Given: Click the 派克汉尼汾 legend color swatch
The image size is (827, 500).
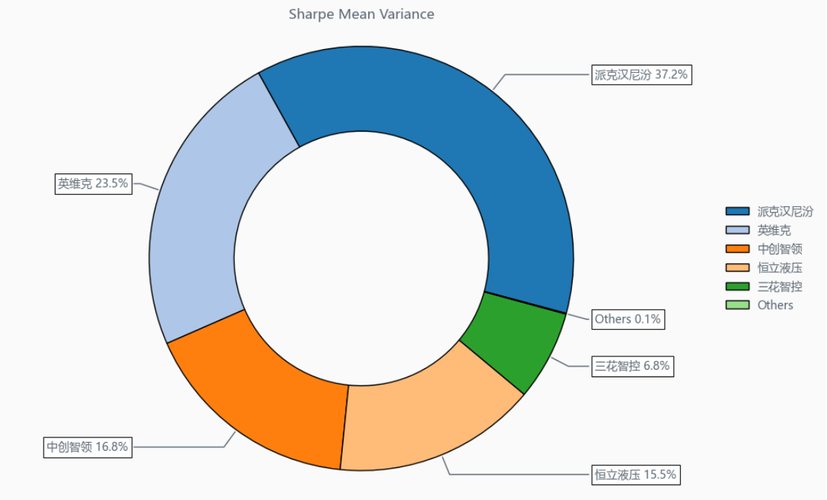Looking at the screenshot, I should tap(737, 211).
